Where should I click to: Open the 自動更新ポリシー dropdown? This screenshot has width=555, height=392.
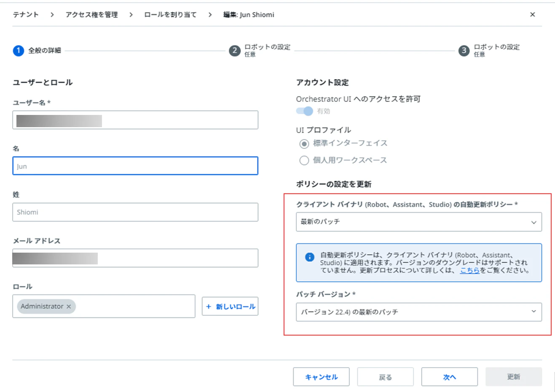coord(419,222)
